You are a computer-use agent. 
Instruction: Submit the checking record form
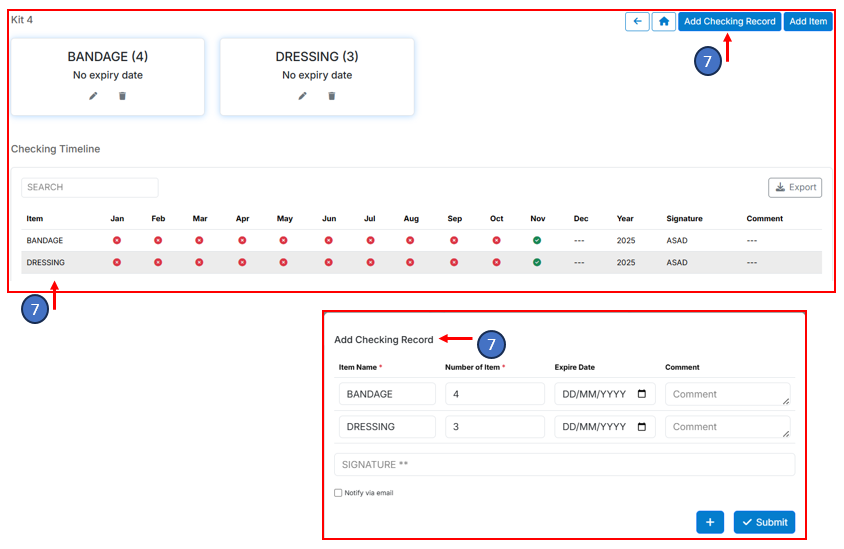(764, 522)
